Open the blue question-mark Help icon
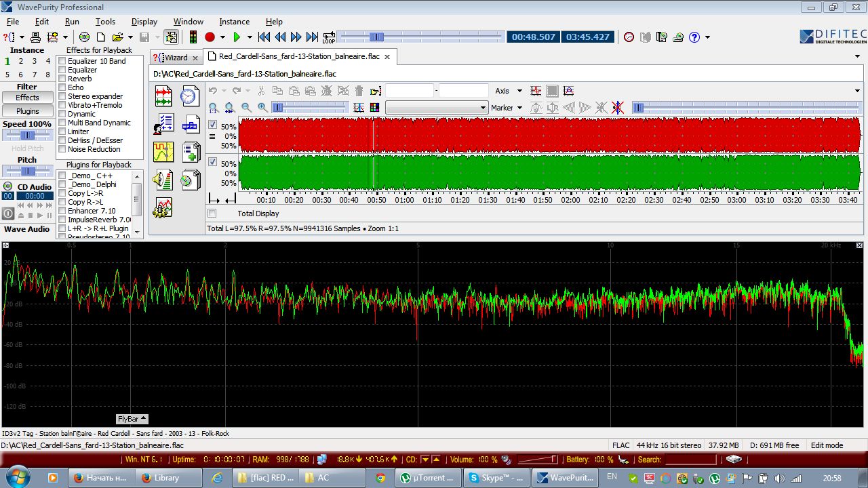This screenshot has width=868, height=488. [x=694, y=37]
